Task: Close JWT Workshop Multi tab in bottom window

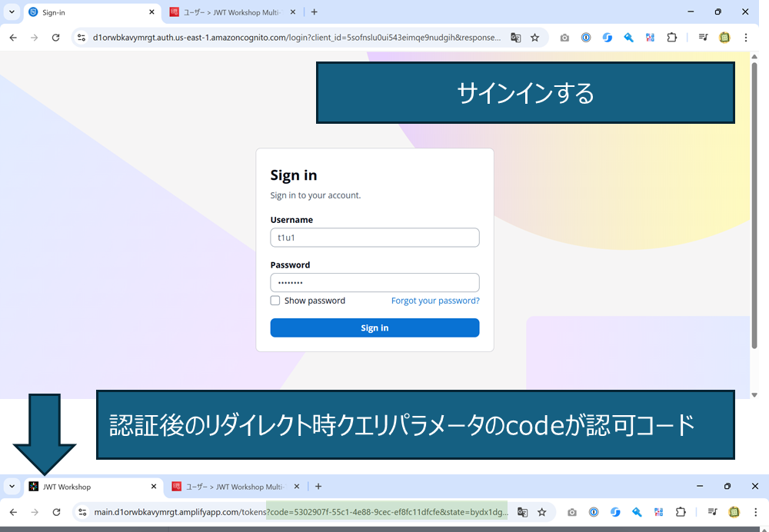Action: pyautogui.click(x=297, y=487)
